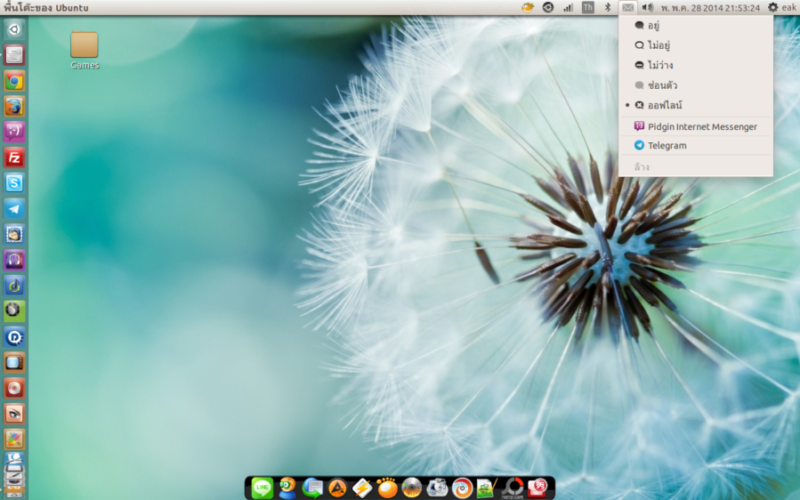Open the cartoon-face chat app in dock
This screenshot has height=500, width=800.
coord(287,488)
